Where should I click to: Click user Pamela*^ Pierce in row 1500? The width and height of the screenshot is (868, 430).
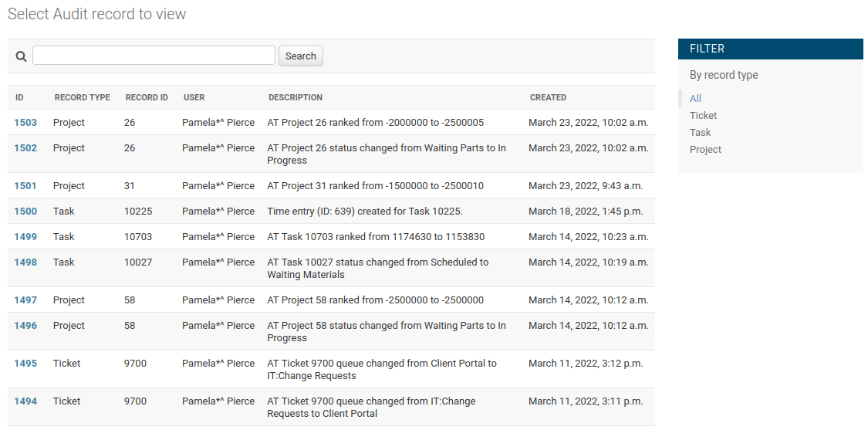click(x=218, y=211)
